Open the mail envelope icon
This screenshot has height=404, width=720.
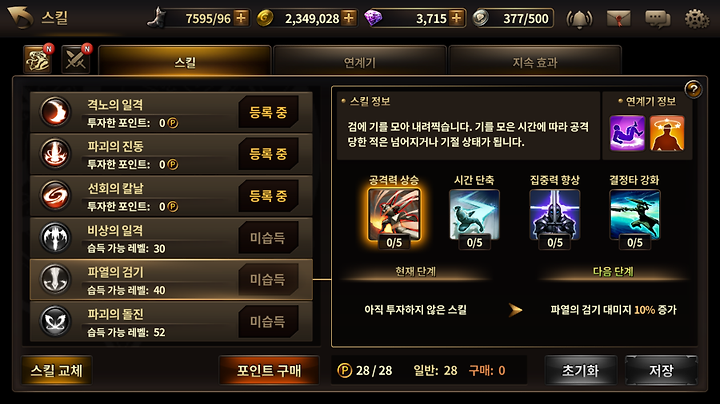click(x=618, y=19)
